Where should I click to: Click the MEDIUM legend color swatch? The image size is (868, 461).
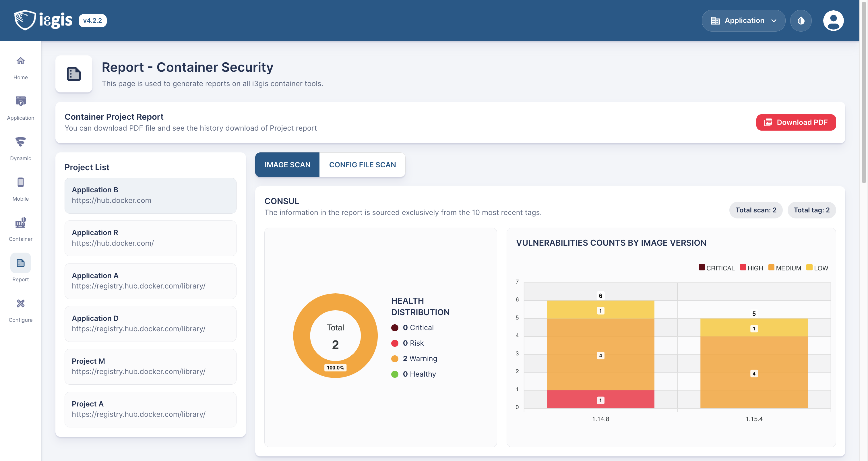(771, 268)
